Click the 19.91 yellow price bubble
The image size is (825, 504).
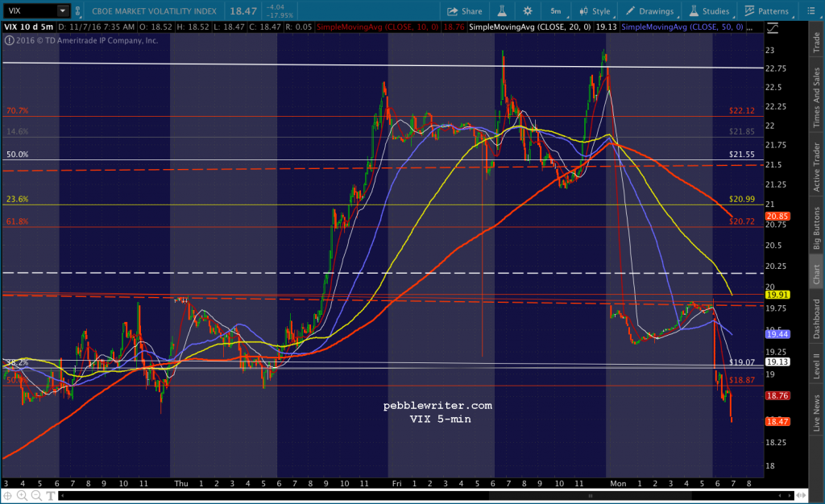click(777, 295)
